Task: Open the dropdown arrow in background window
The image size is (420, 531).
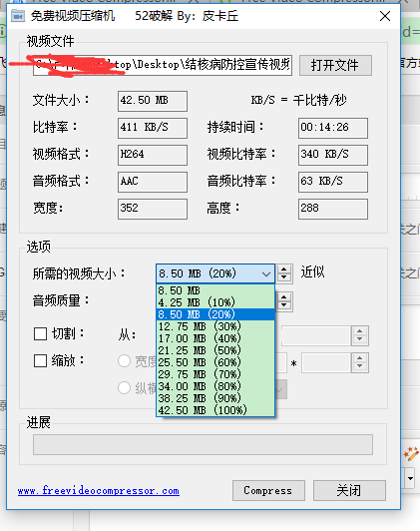Action: (411, 478)
